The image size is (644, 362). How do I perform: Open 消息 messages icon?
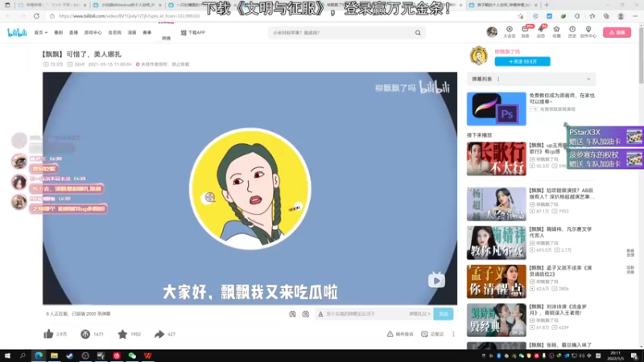pyautogui.click(x=526, y=32)
